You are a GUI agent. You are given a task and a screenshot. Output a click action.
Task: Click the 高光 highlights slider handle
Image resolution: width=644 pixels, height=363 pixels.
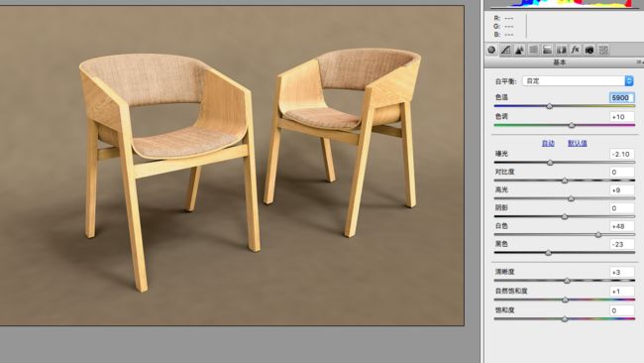point(571,199)
